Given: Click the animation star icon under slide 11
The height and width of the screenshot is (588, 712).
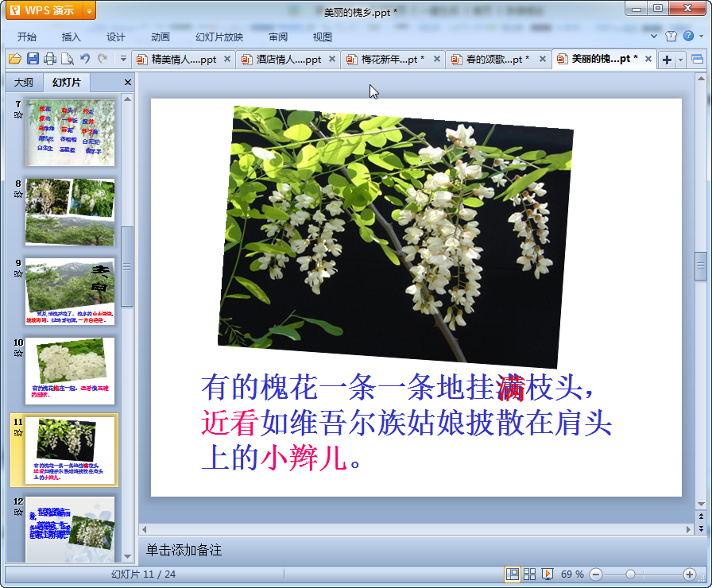Looking at the screenshot, I should click(18, 433).
